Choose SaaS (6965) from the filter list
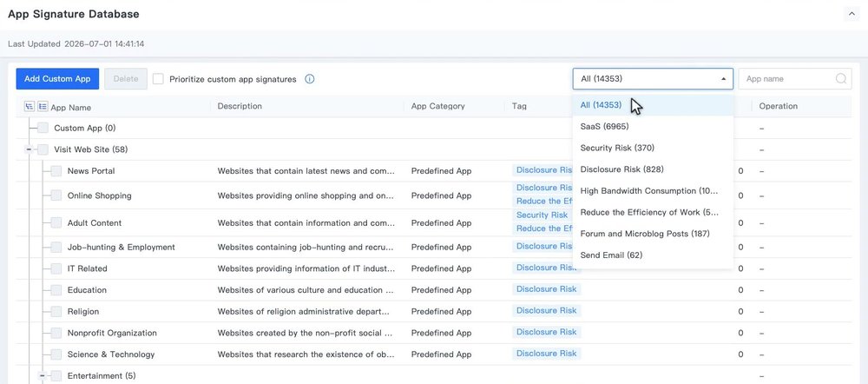The image size is (868, 384). (x=653, y=126)
